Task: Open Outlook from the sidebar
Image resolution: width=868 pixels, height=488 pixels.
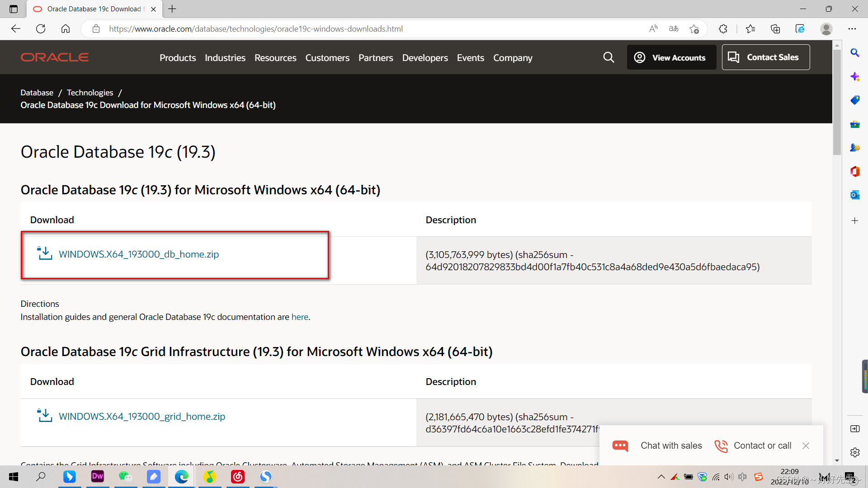Action: pyautogui.click(x=855, y=195)
